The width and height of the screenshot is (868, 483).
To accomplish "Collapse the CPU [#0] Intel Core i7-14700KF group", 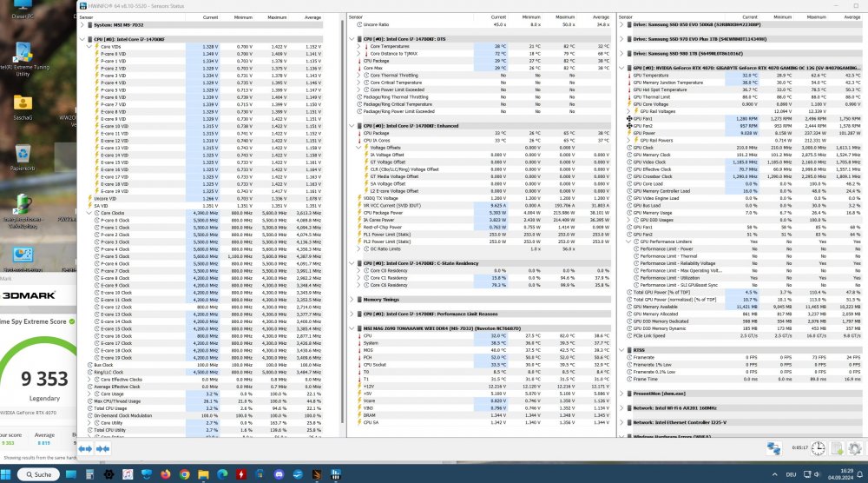I will point(82,39).
